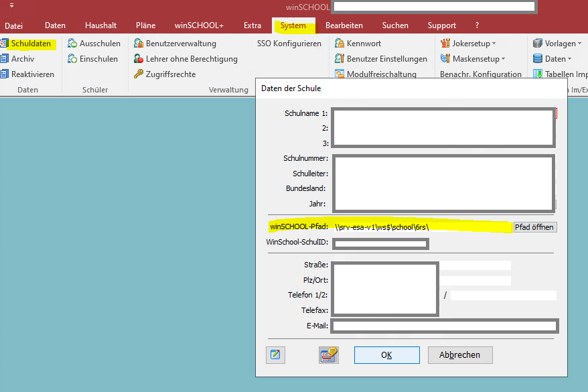Open the Bearbeiten tab
This screenshot has width=588, height=392.
(344, 25)
